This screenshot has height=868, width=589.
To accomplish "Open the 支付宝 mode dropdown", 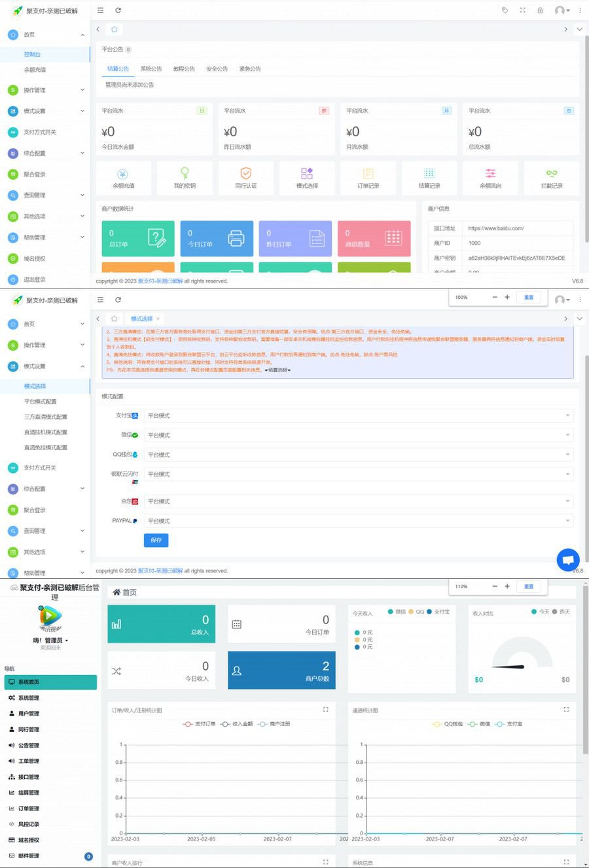I will (357, 416).
